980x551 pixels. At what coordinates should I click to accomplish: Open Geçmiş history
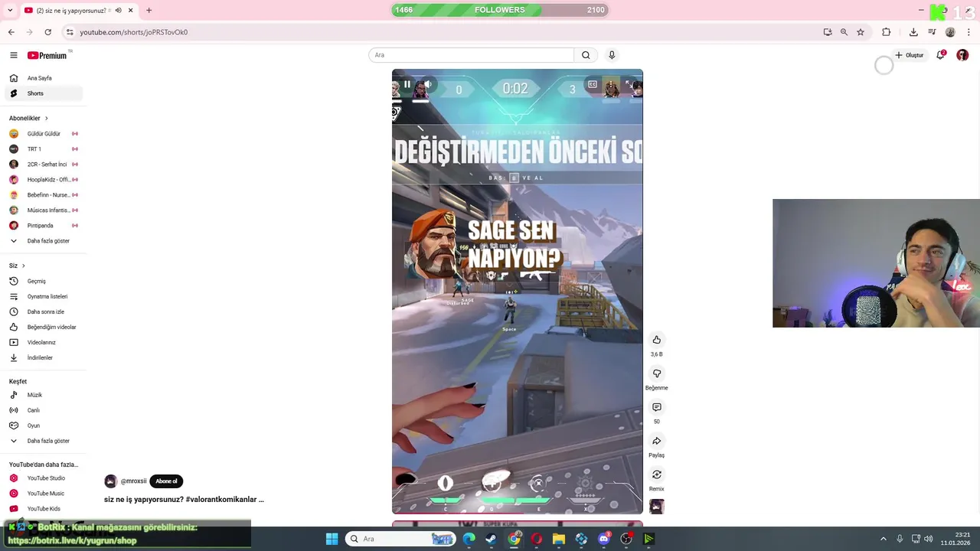[43, 281]
